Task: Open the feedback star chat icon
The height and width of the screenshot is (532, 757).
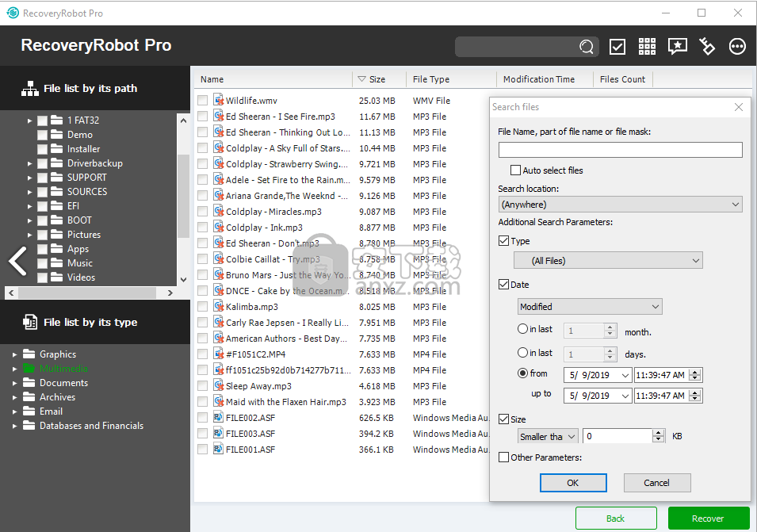Action: point(678,46)
